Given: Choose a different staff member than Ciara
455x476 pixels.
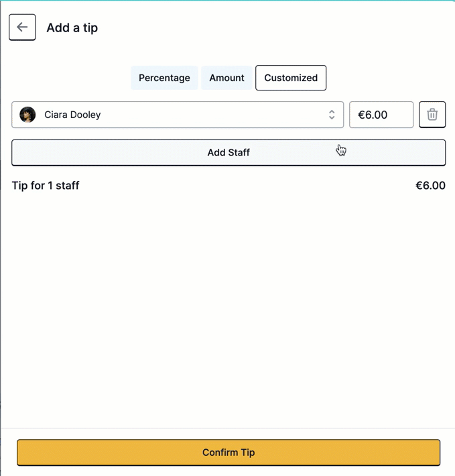Looking at the screenshot, I should tap(178, 115).
